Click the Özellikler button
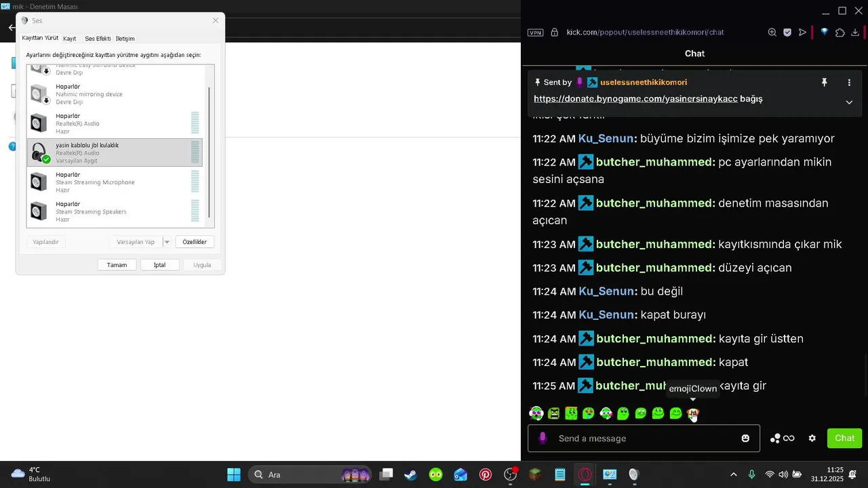868x488 pixels. coord(195,242)
